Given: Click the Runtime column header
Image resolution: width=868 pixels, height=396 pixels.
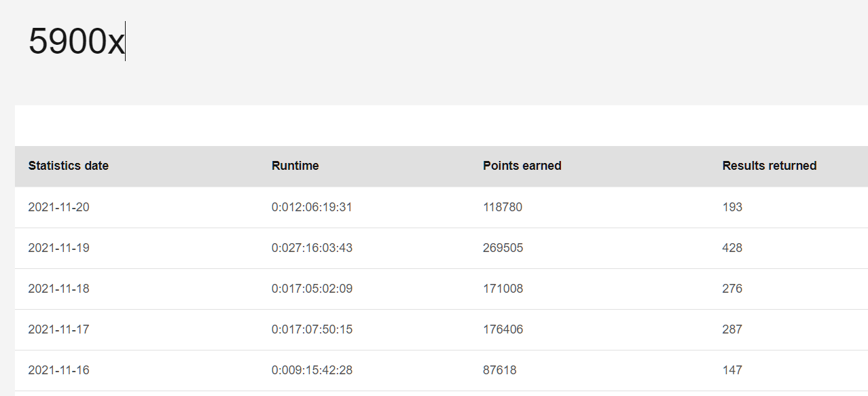Looking at the screenshot, I should pyautogui.click(x=295, y=166).
